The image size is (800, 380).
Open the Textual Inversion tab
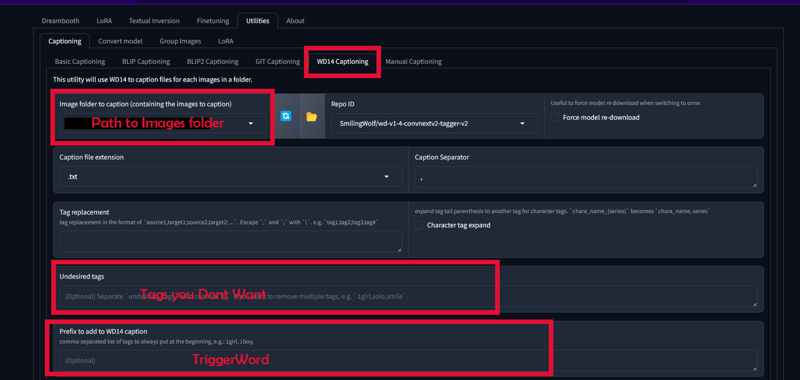pyautogui.click(x=154, y=21)
